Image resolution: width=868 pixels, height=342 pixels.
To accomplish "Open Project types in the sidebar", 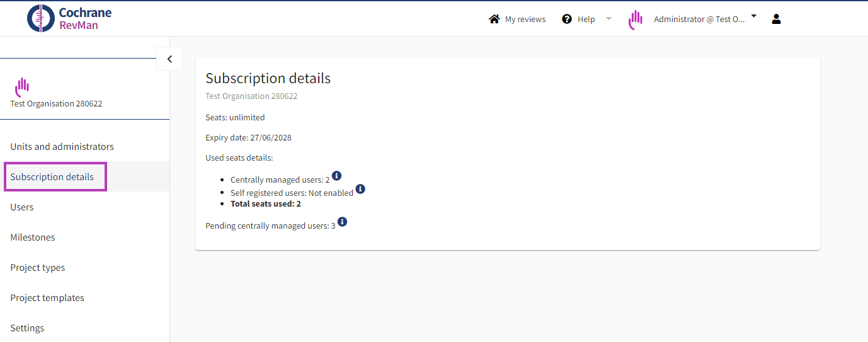I will (38, 268).
